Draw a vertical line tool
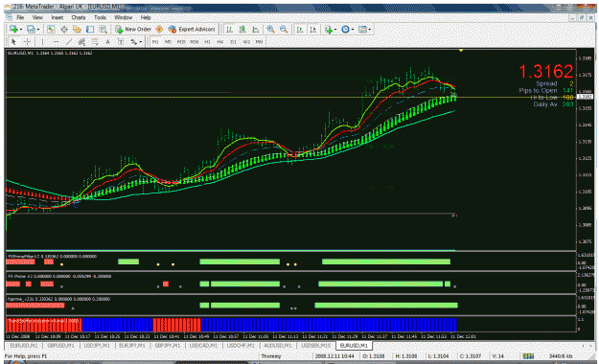This screenshot has width=599, height=364. tap(43, 41)
